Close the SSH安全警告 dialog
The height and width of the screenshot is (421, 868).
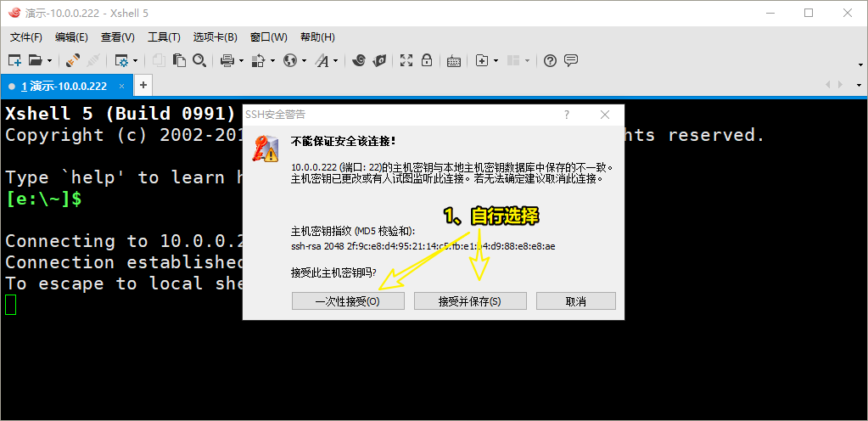pyautogui.click(x=605, y=115)
